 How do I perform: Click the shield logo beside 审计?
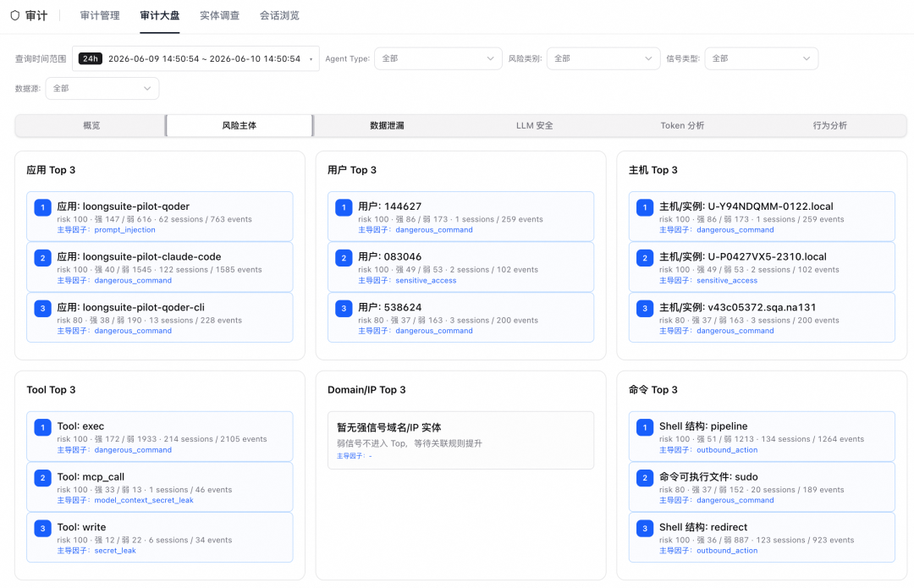[15, 16]
